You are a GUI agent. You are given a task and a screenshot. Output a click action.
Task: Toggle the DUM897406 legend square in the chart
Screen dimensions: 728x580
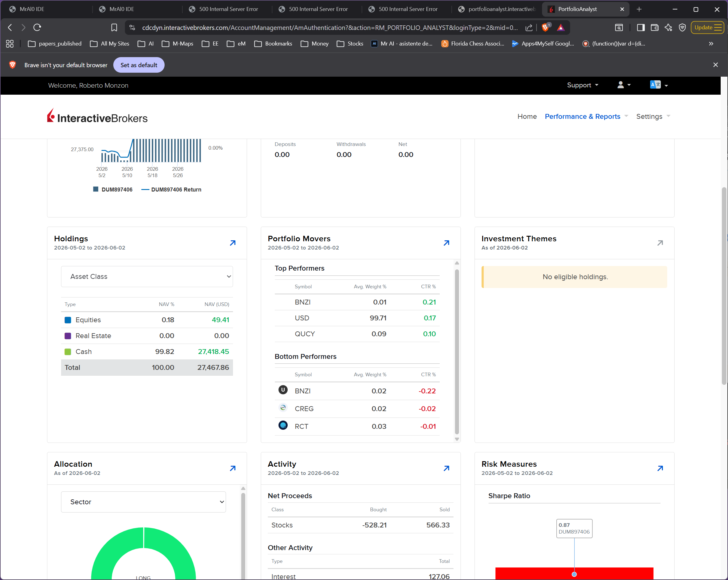(96, 189)
